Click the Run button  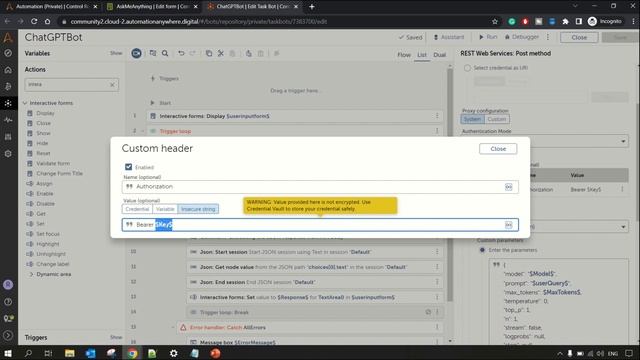tap(488, 37)
